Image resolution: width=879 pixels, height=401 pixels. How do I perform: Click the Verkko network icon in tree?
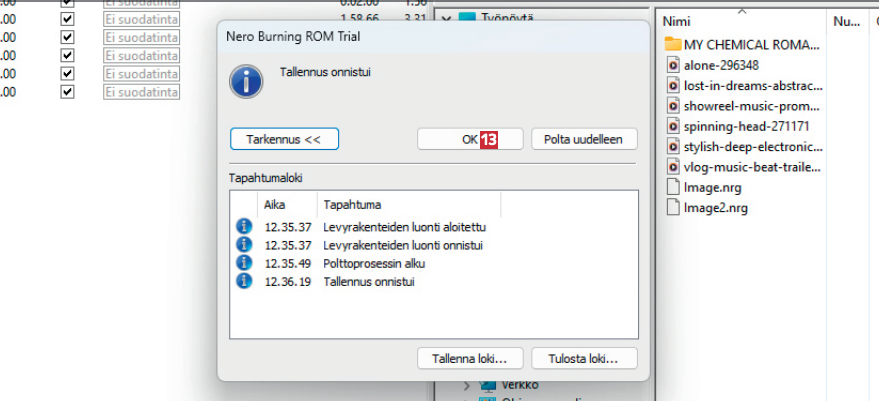(488, 385)
